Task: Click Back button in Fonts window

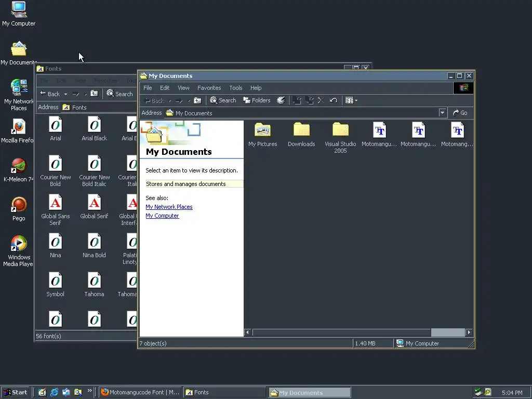Action: pyautogui.click(x=50, y=94)
